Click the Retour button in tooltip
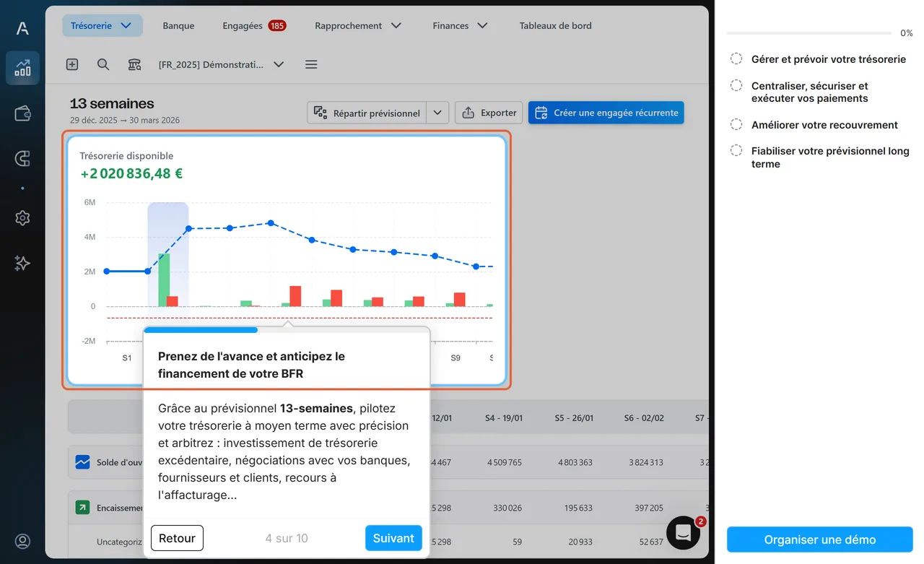 pyautogui.click(x=177, y=538)
